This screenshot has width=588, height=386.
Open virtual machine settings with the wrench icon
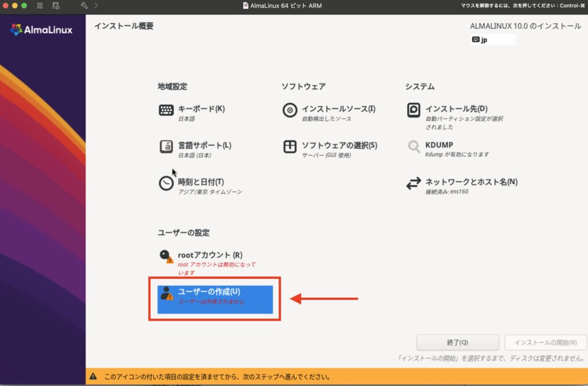(84, 6)
